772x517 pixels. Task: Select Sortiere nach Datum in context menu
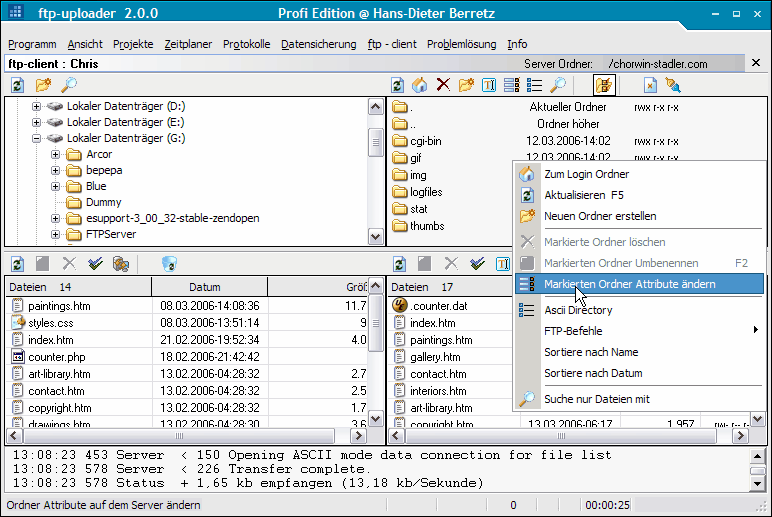tap(593, 373)
